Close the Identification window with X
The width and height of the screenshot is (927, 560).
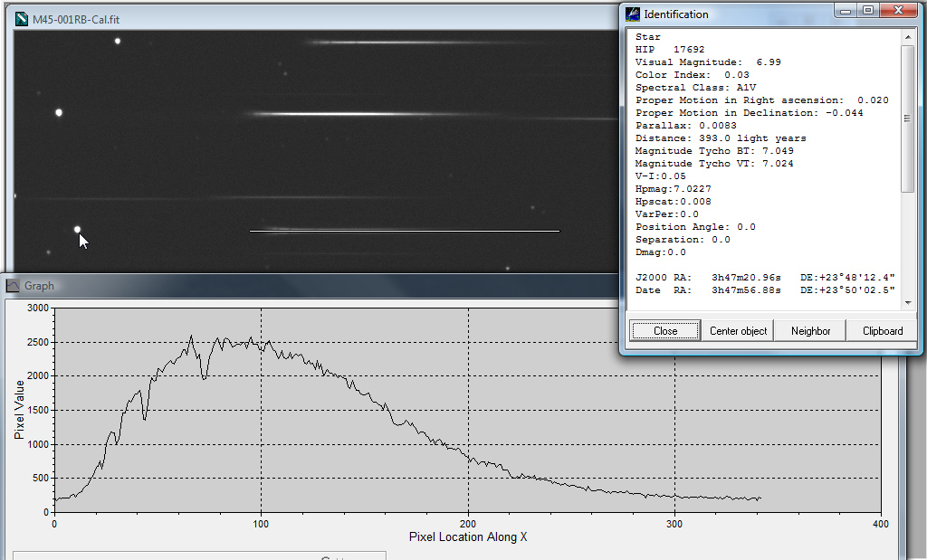click(x=896, y=11)
